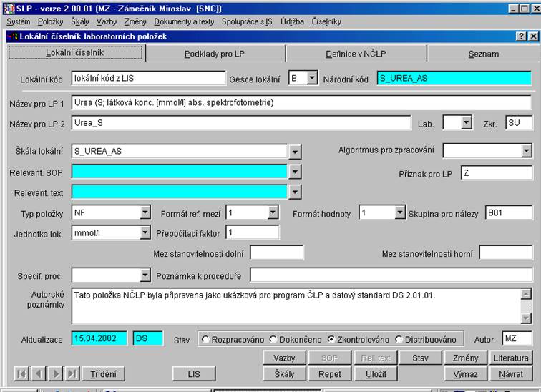
Task: Click the Národní kód field
Action: coord(454,79)
